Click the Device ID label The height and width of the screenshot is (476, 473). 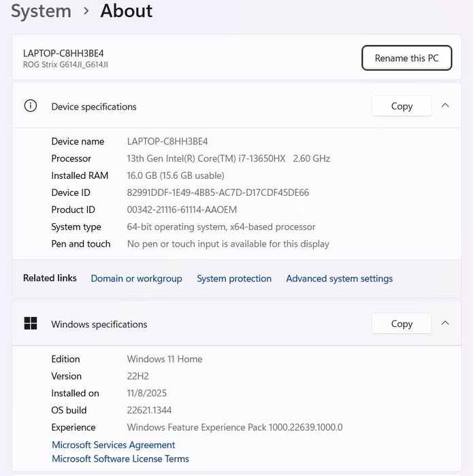pyautogui.click(x=71, y=192)
